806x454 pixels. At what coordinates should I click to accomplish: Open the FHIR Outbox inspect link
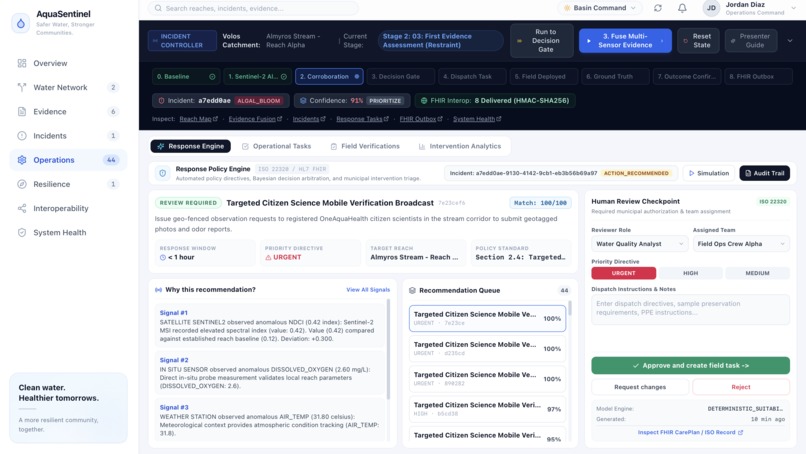point(420,119)
